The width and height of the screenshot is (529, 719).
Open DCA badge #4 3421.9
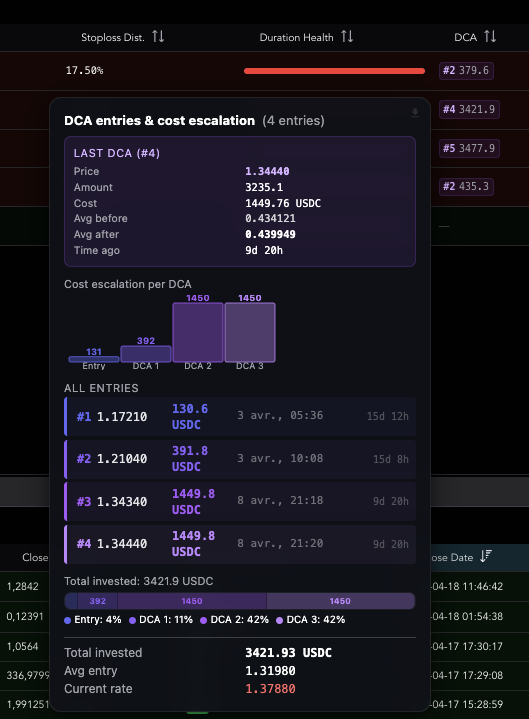click(469, 110)
